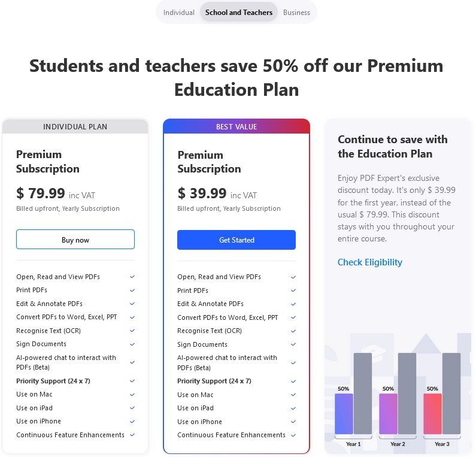
Task: Click checkmark beside Individual plan Use on Mac
Action: click(132, 395)
